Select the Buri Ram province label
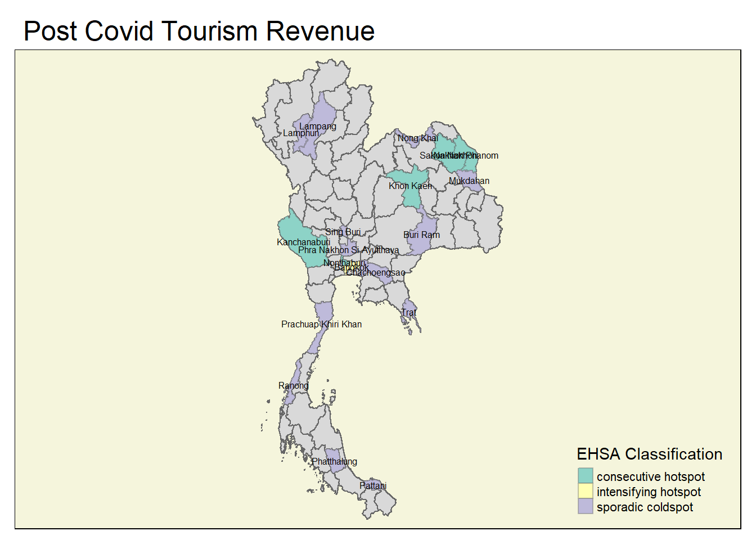756x540 pixels. (421, 235)
